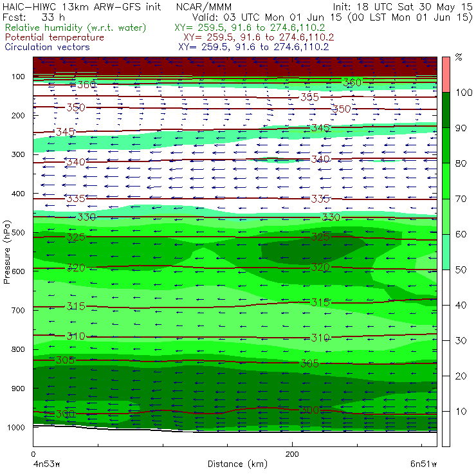The image size is (476, 476).
Task: Click the '400' pressure axis tick label
Action: click(18, 194)
